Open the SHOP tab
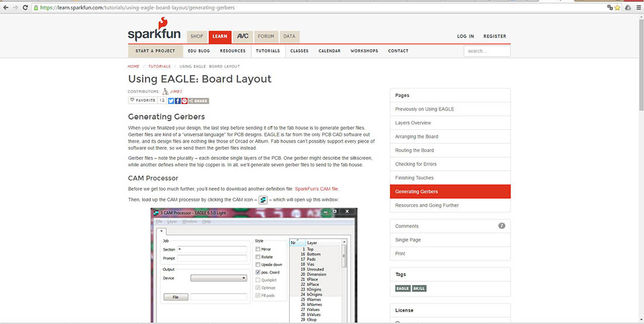The image size is (644, 324). (x=197, y=36)
